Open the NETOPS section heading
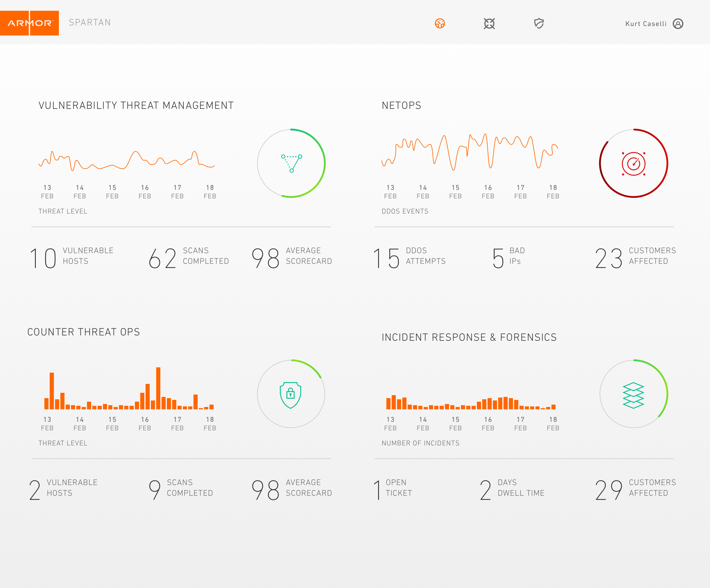Screen dimensions: 710x588 coord(401,105)
